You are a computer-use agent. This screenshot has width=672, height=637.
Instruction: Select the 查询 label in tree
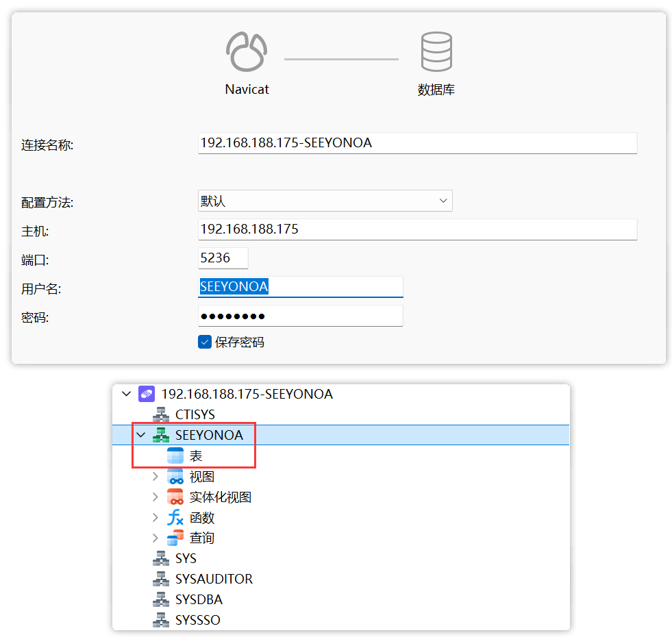coord(202,538)
